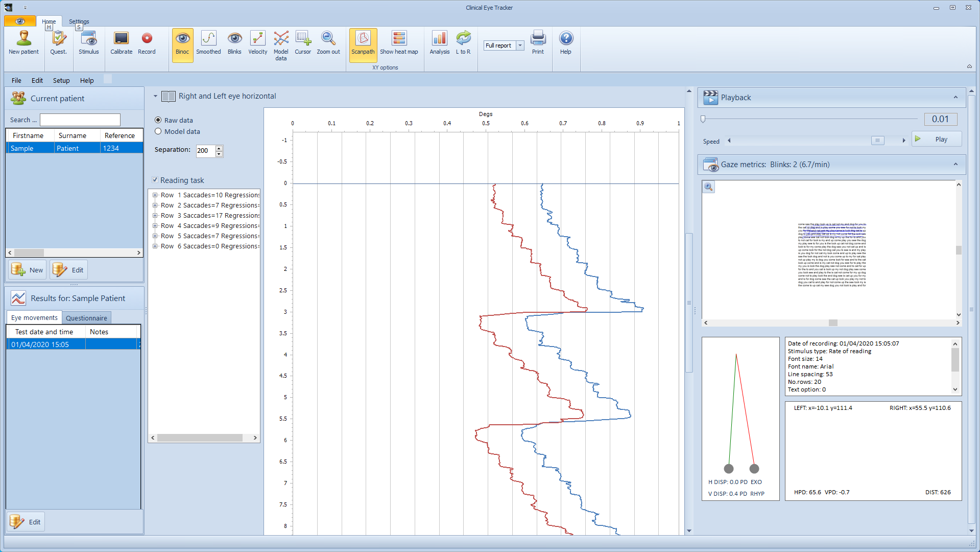Click the playback position slider handle

coord(703,119)
